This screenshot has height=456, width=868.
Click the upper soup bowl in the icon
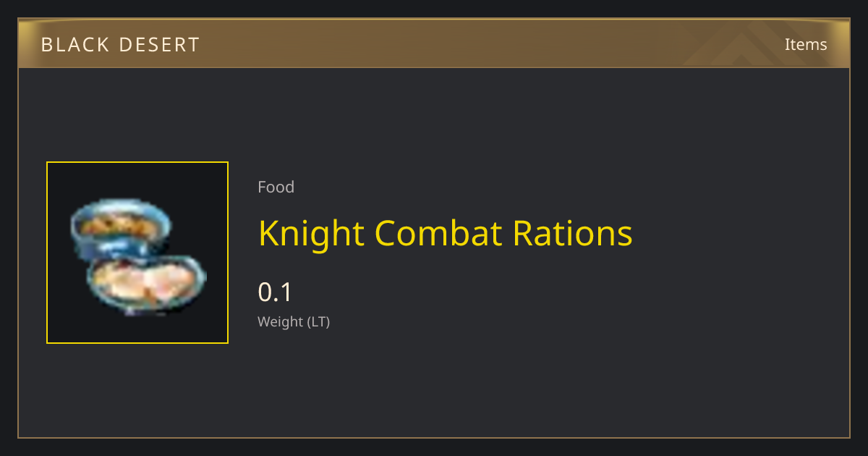(121, 225)
